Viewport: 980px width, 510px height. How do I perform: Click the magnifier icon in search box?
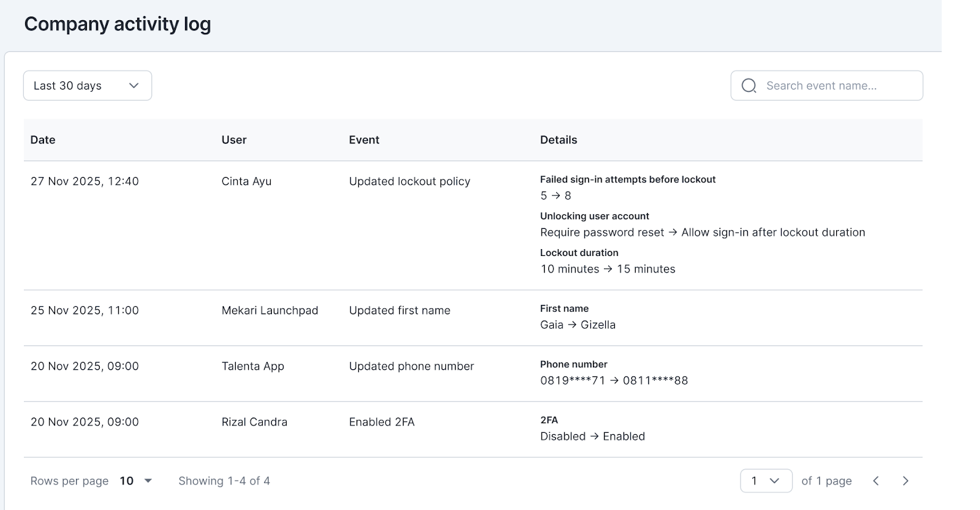click(x=748, y=86)
